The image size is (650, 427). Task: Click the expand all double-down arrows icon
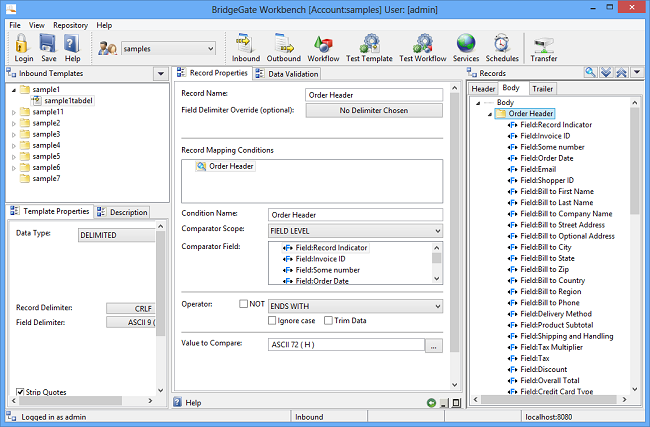[x=606, y=73]
